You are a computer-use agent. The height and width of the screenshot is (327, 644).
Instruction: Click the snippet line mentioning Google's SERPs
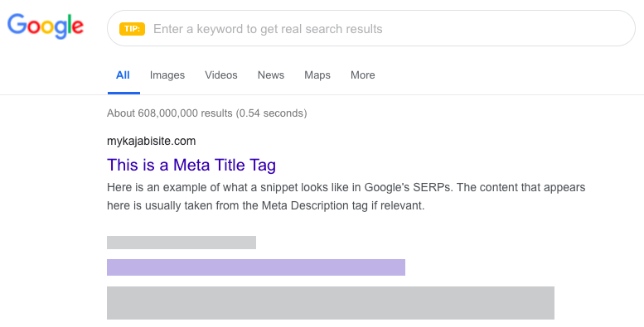(346, 187)
